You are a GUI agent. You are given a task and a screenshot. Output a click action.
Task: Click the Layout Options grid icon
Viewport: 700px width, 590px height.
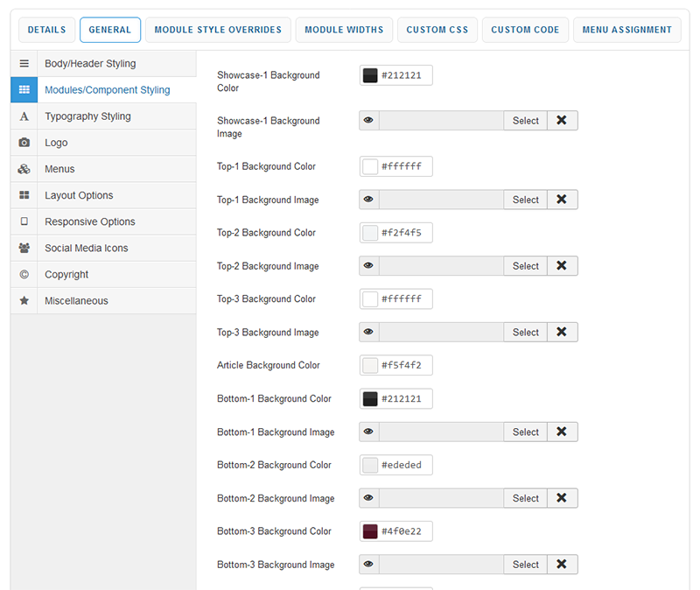point(24,195)
